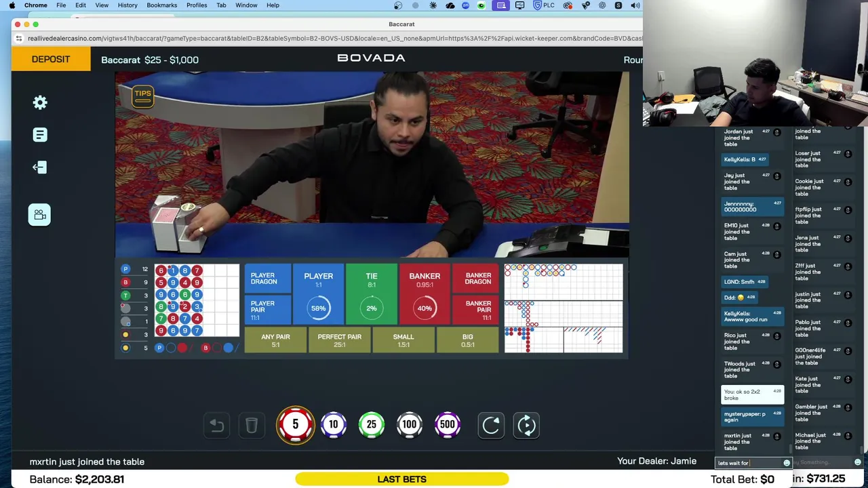
Task: Click the red B prediction button below scoreboard
Action: tap(205, 348)
